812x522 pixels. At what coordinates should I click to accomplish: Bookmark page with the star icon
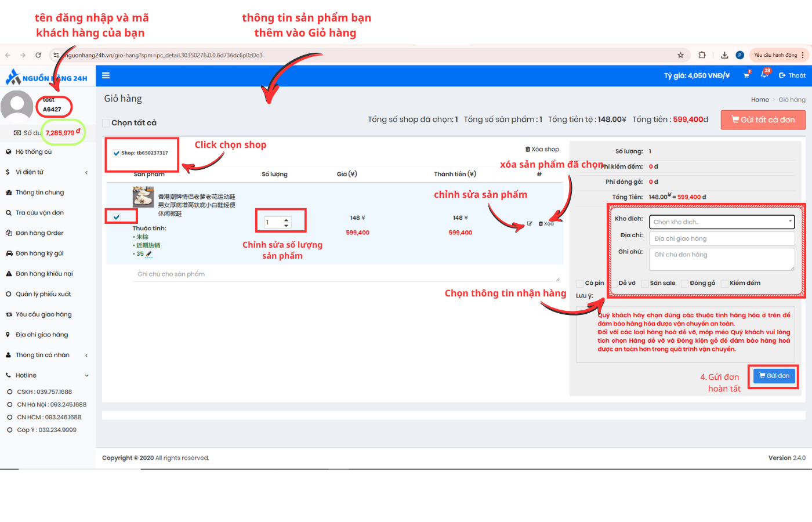pyautogui.click(x=680, y=55)
